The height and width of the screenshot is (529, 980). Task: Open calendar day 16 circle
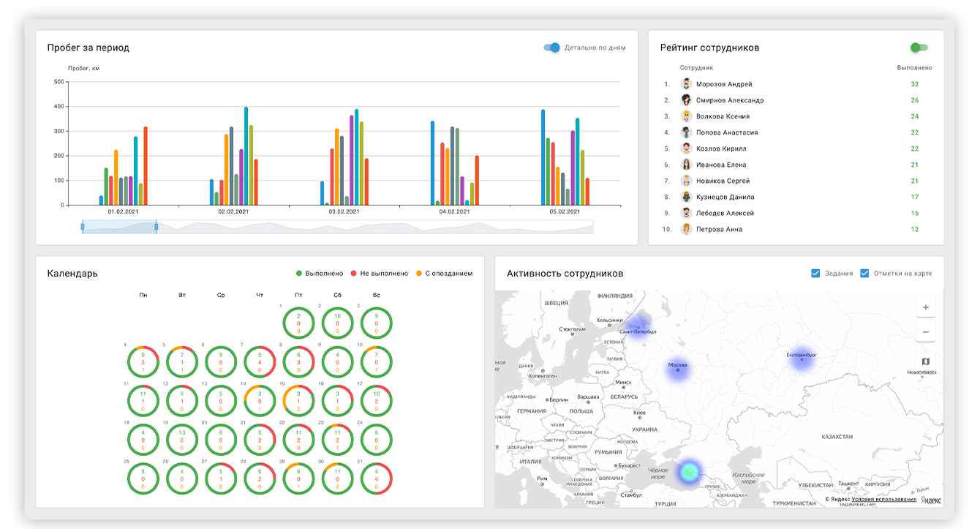337,401
